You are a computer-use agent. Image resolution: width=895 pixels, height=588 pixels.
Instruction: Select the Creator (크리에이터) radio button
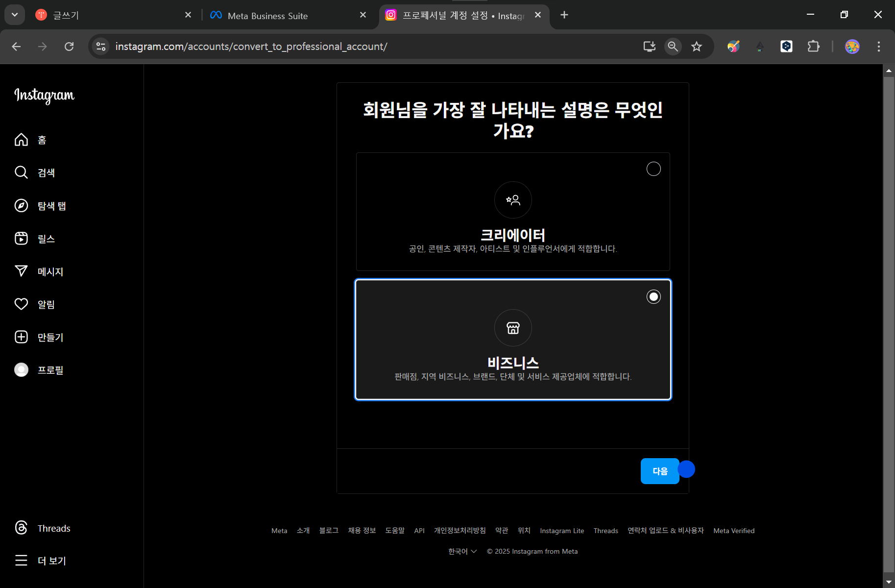[x=653, y=169]
